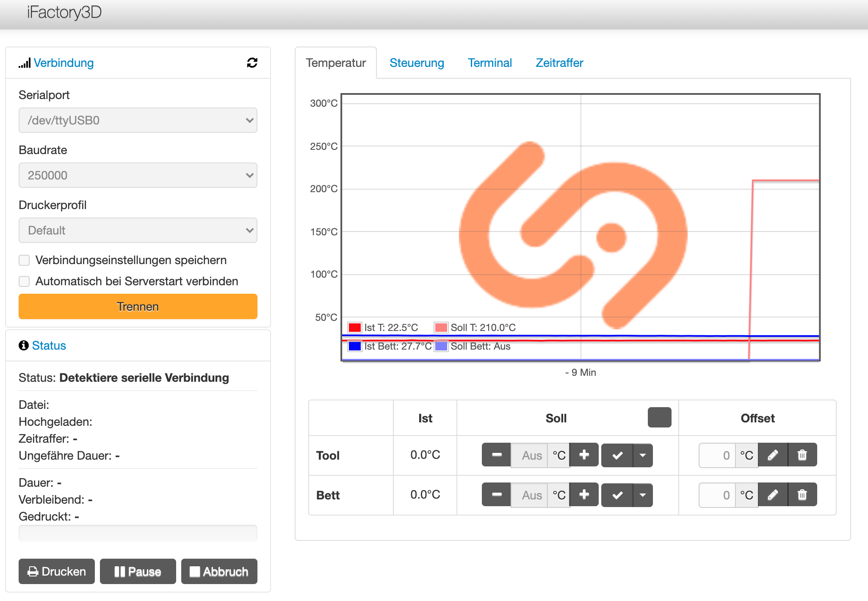Click the 'Hochgeladen:' text line

click(x=55, y=422)
